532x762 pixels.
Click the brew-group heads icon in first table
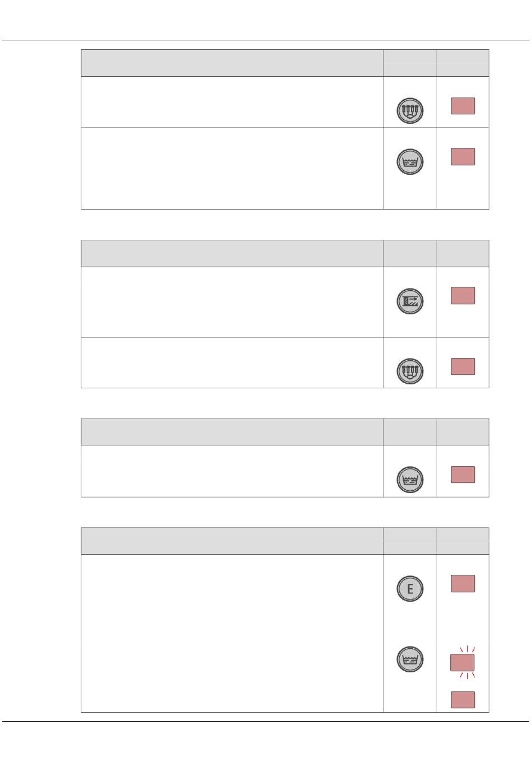coord(410,111)
